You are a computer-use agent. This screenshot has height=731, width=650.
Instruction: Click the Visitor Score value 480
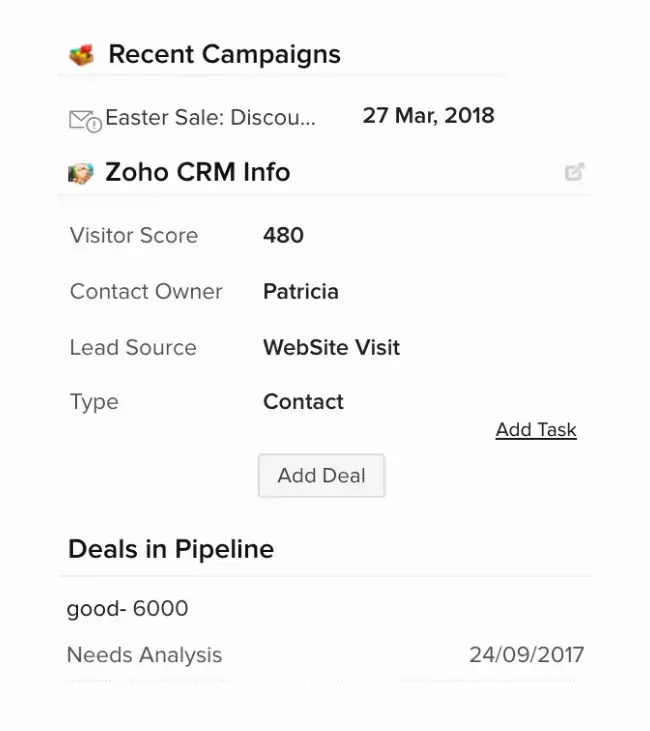(283, 236)
